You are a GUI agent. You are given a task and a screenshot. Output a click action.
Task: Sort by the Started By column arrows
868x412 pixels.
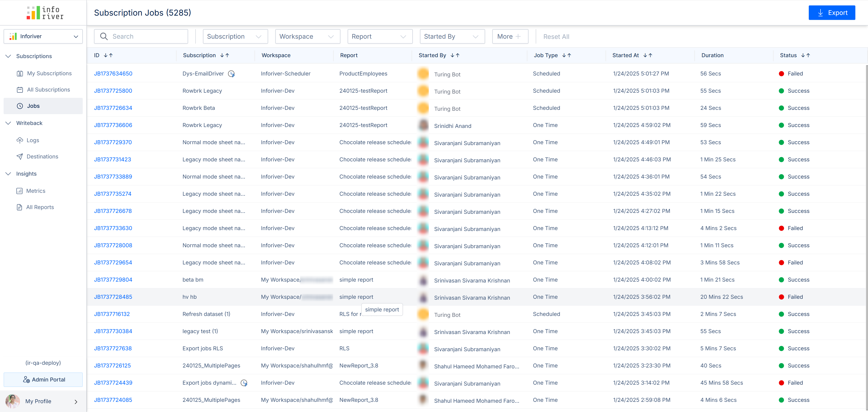[455, 55]
